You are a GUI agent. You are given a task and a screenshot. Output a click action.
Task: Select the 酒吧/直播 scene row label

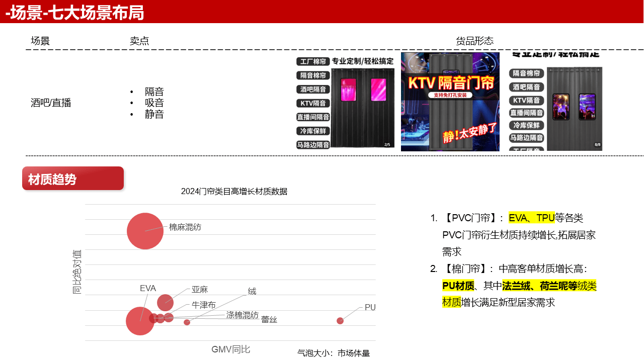coord(51,103)
